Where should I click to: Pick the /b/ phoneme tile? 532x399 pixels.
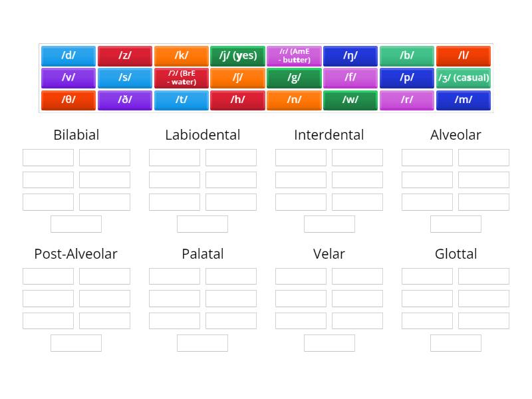(407, 56)
